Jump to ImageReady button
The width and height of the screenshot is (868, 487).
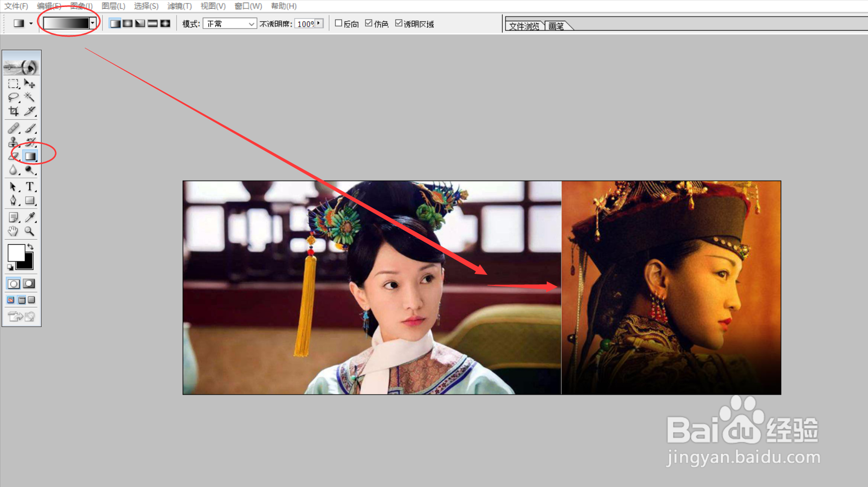pos(22,316)
